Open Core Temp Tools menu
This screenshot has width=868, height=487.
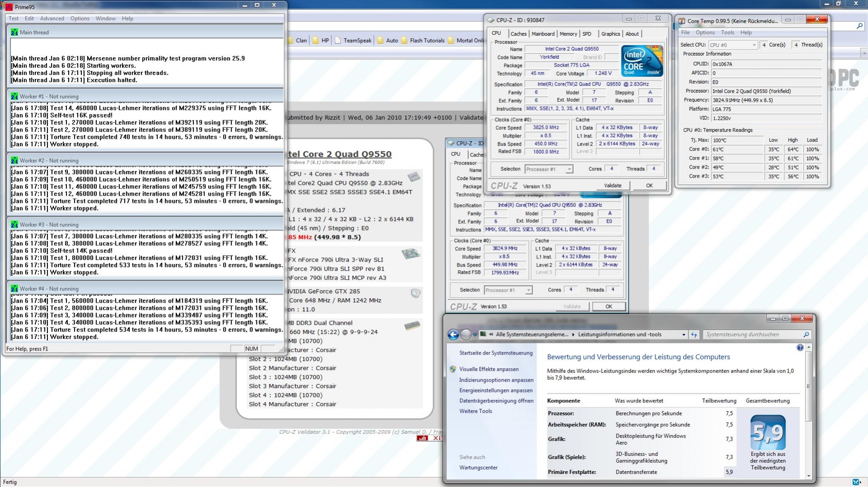click(727, 33)
